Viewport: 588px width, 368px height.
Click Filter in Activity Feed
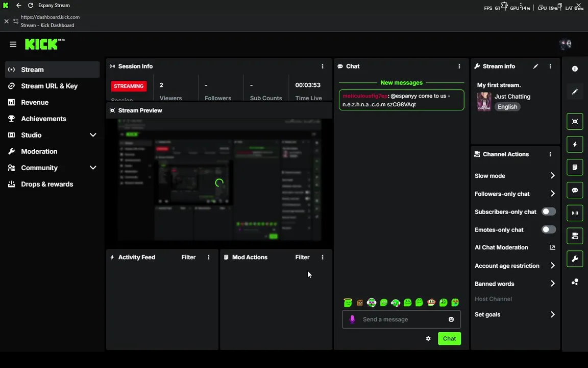189,257
